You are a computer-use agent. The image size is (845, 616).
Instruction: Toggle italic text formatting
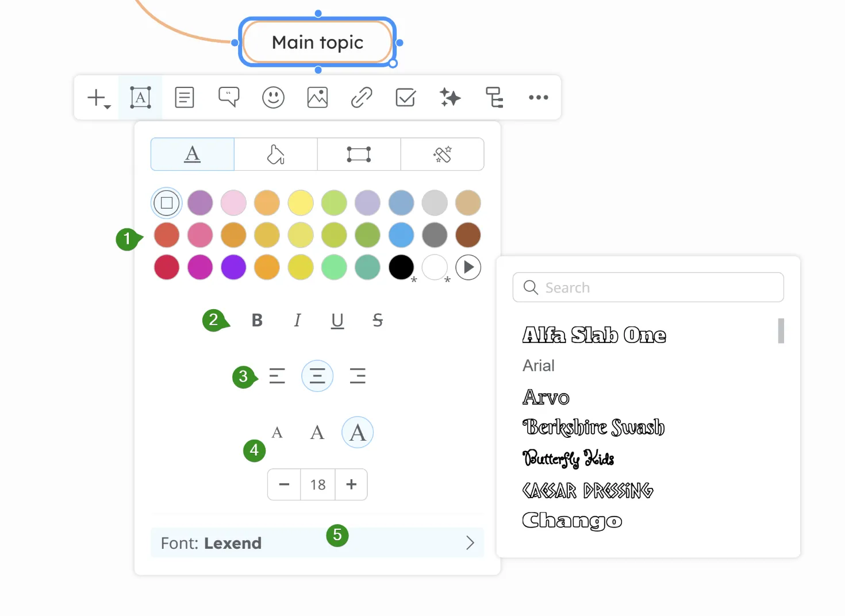297,320
